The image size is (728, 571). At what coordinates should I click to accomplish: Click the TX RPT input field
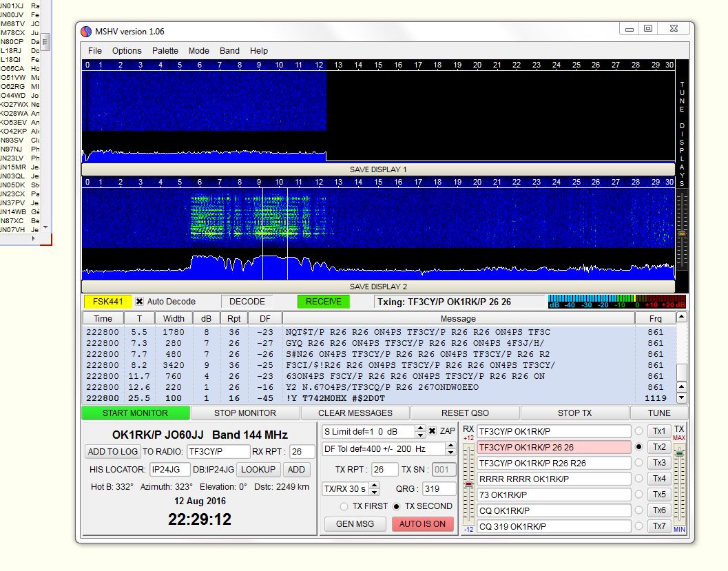(384, 469)
